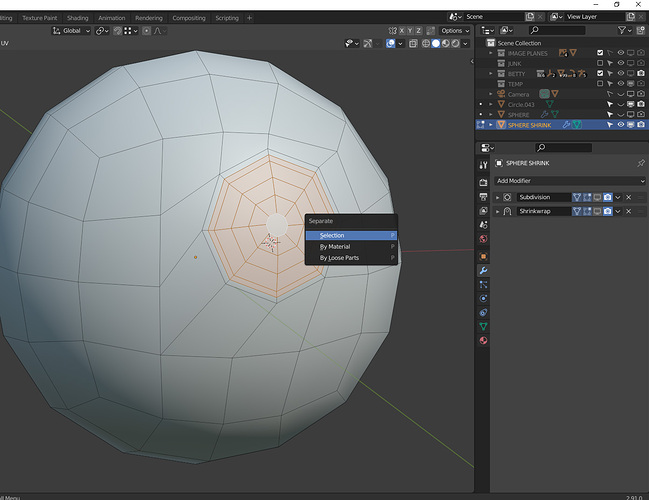The image size is (649, 500).
Task: Hide SPHERE SHRINK with eye icon
Action: point(620,125)
